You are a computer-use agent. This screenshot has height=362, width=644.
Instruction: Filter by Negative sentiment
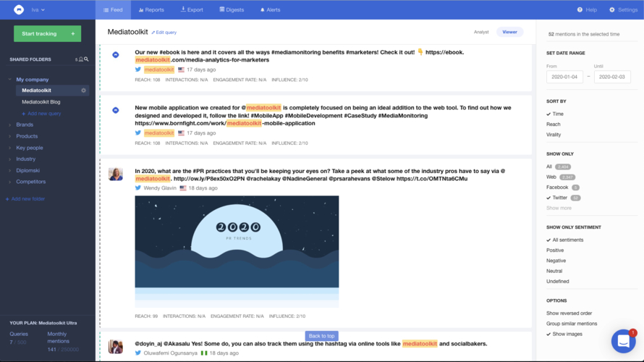point(556,261)
